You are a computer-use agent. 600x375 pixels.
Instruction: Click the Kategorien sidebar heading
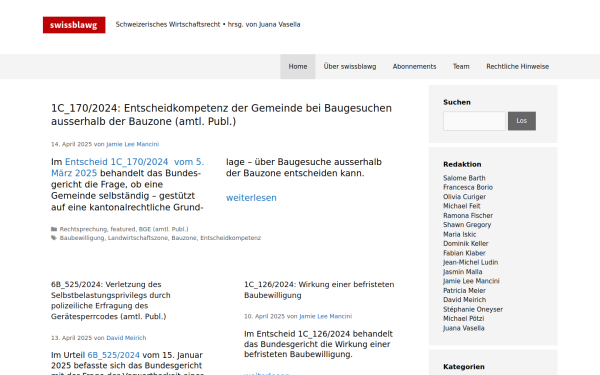pos(464,367)
